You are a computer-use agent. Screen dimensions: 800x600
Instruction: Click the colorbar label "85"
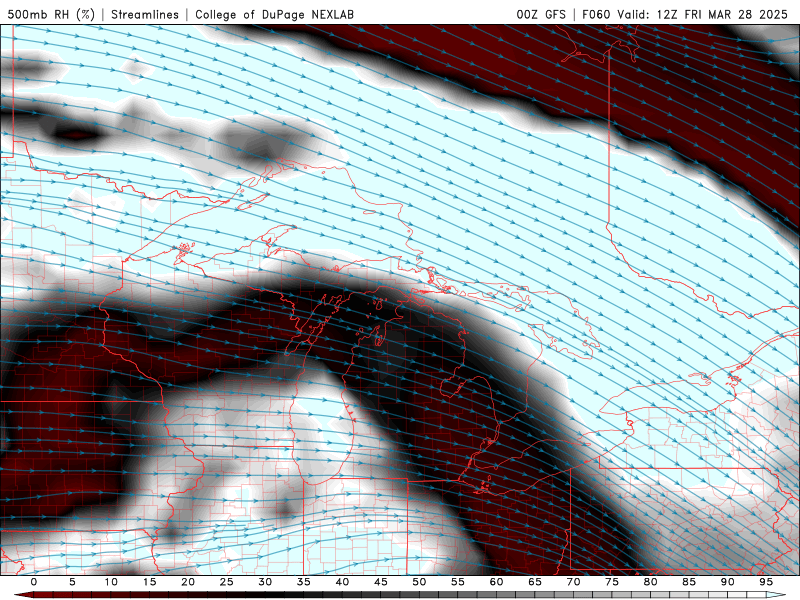point(689,582)
